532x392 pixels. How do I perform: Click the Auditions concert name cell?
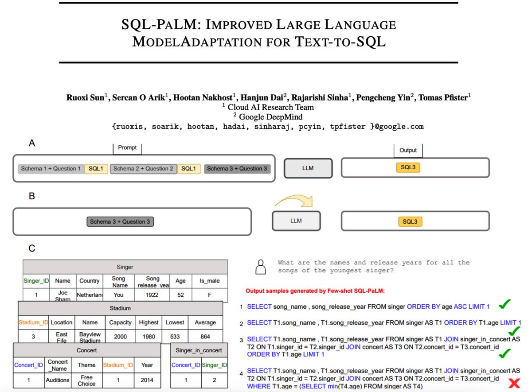(58, 380)
